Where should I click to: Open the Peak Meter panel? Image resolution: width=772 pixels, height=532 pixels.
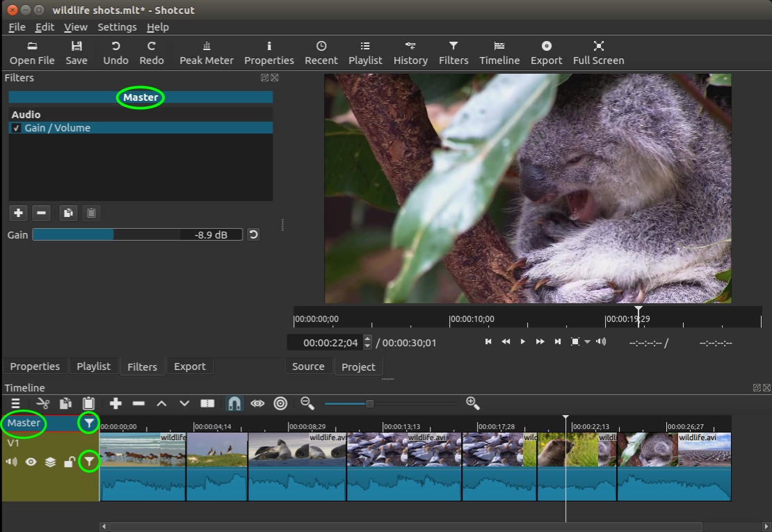[x=207, y=53]
